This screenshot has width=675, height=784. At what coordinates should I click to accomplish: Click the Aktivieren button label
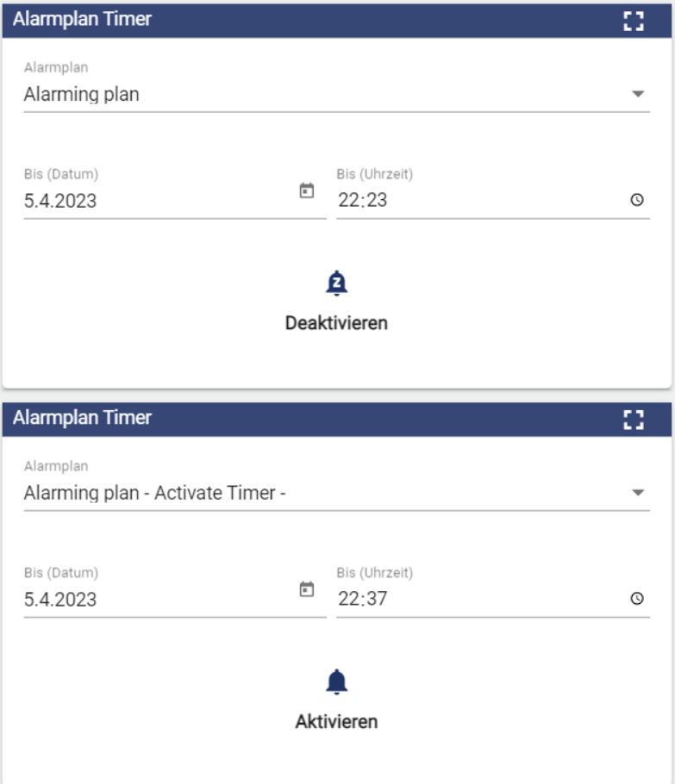(x=336, y=721)
